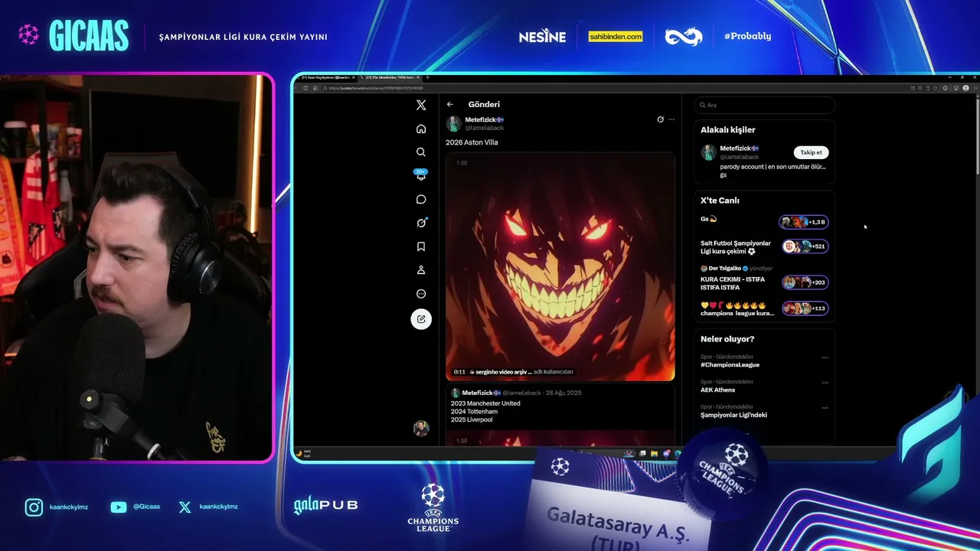Image resolution: width=980 pixels, height=551 pixels.
Task: Select the X'te Metefizick browser tab
Action: (390, 77)
